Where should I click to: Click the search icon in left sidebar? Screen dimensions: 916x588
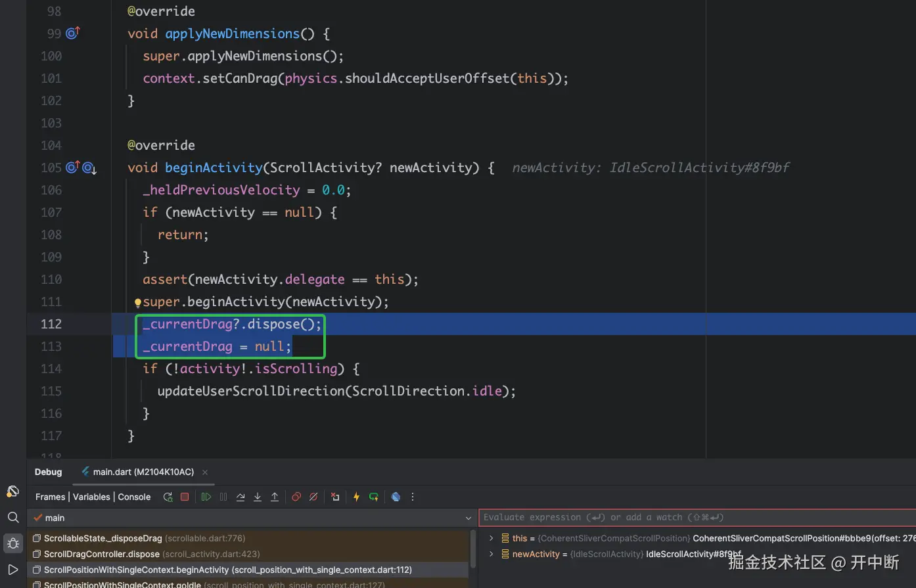[13, 518]
